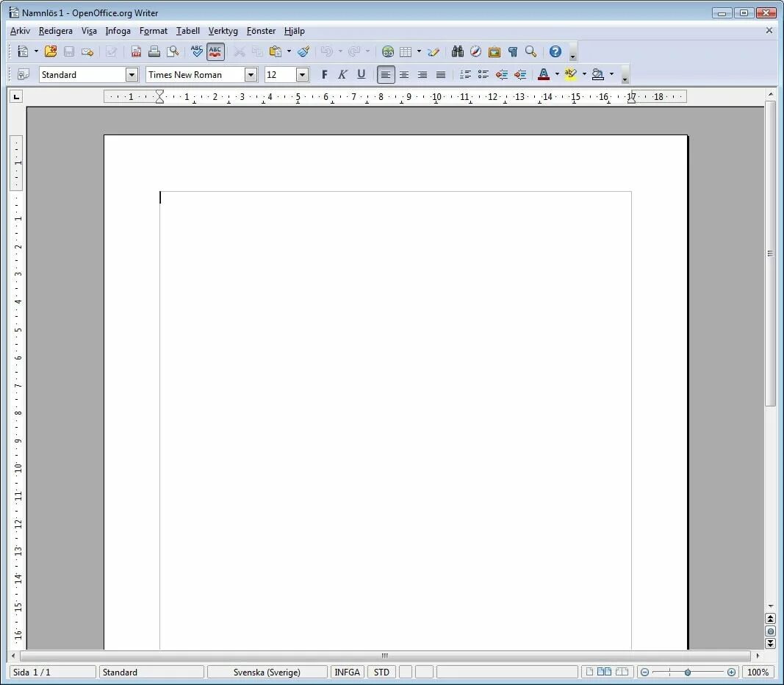Open the paragraph style dropdown
This screenshot has width=784, height=685.
coord(132,74)
